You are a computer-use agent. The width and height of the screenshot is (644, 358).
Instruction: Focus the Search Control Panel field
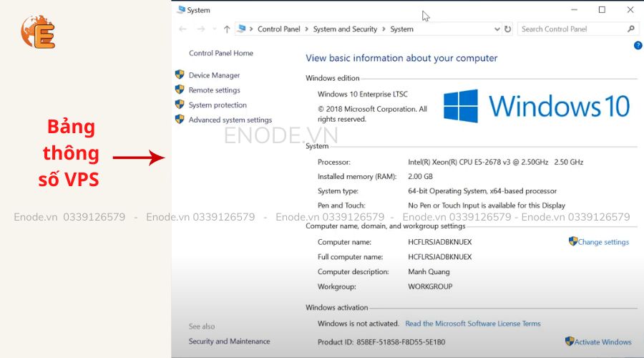point(571,29)
